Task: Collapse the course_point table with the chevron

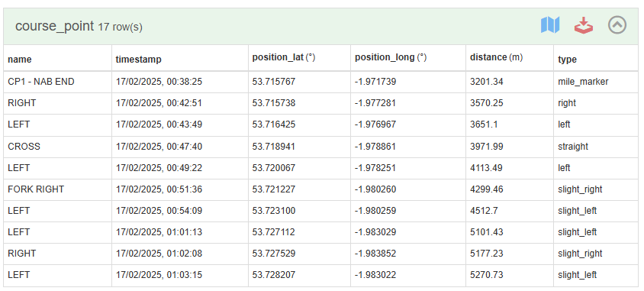Action: pyautogui.click(x=617, y=25)
